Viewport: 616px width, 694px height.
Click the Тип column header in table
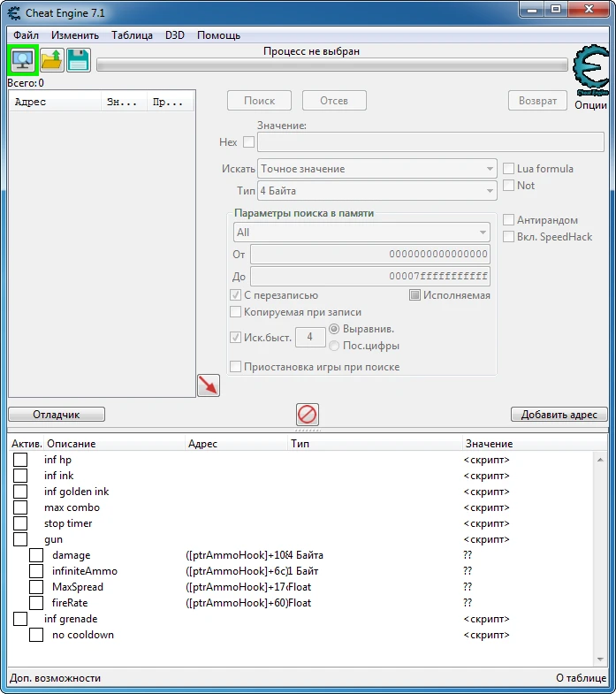376,444
